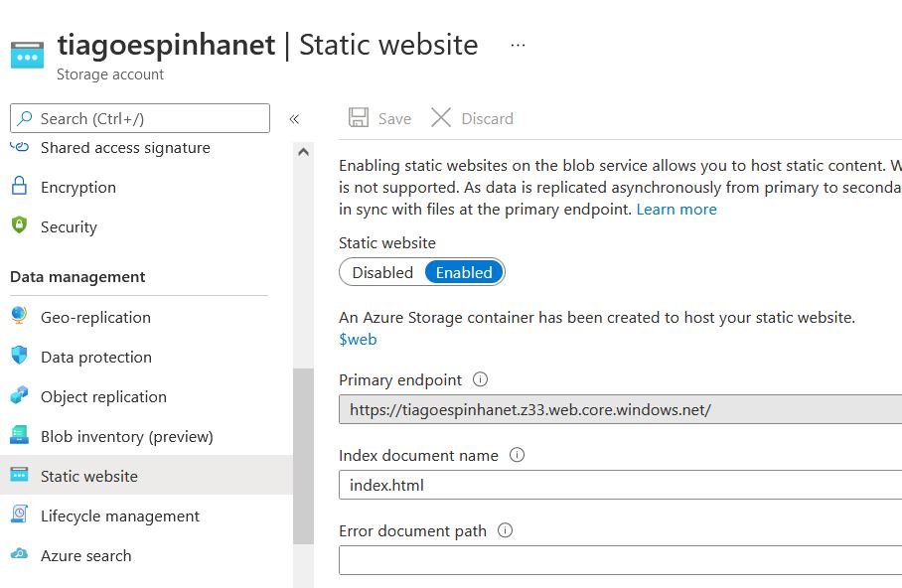Click the Shared access signature link icon
This screenshot has width=902, height=588.
[x=20, y=146]
